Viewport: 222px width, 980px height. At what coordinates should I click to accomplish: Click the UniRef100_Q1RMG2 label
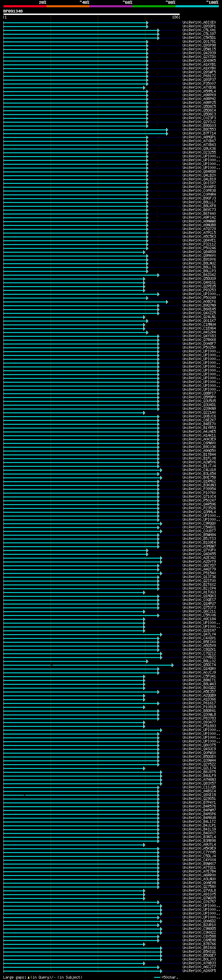[199, 481]
